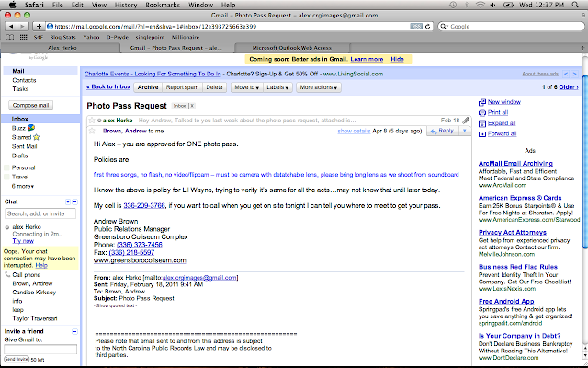The image size is (588, 368).
Task: Open reply options dropdown arrow
Action: point(464,131)
